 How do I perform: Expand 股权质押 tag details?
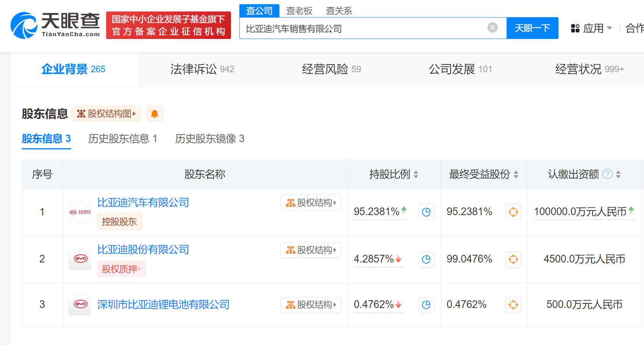(121, 269)
